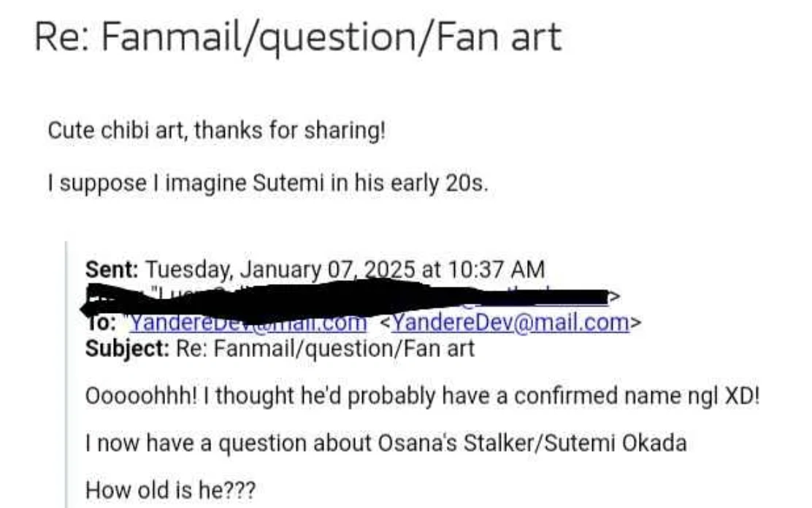The height and width of the screenshot is (508, 812).
Task: Click the 'I now have a question' line
Action: [386, 442]
